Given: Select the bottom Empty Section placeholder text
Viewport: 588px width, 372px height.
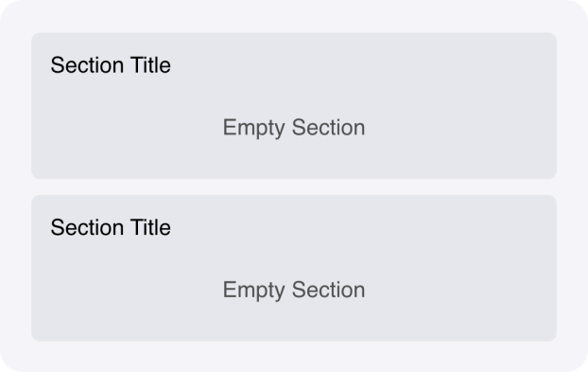Looking at the screenshot, I should [294, 291].
